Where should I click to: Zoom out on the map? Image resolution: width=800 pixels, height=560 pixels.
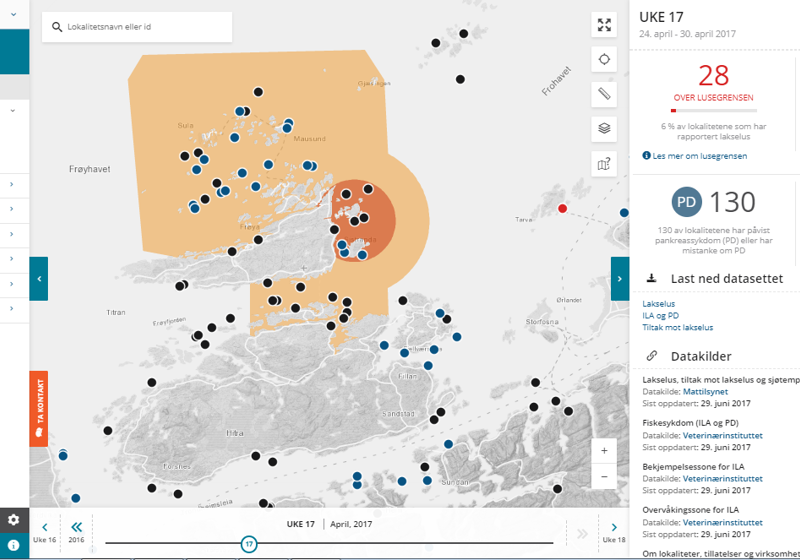click(604, 477)
